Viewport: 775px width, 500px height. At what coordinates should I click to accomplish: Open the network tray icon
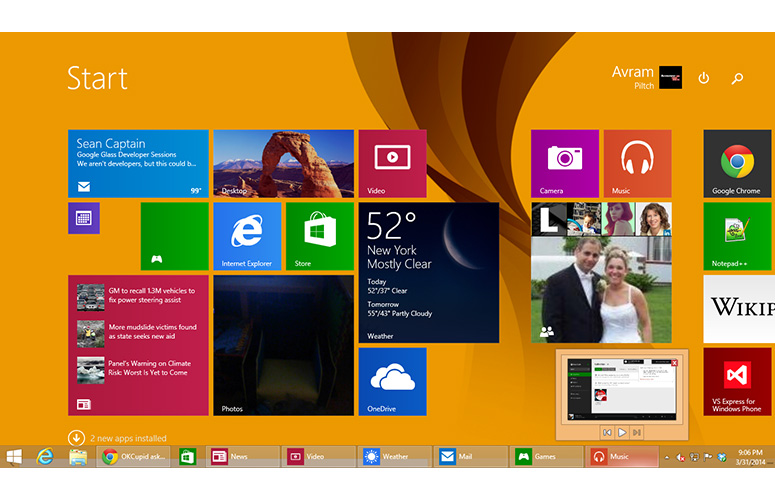pos(694,458)
